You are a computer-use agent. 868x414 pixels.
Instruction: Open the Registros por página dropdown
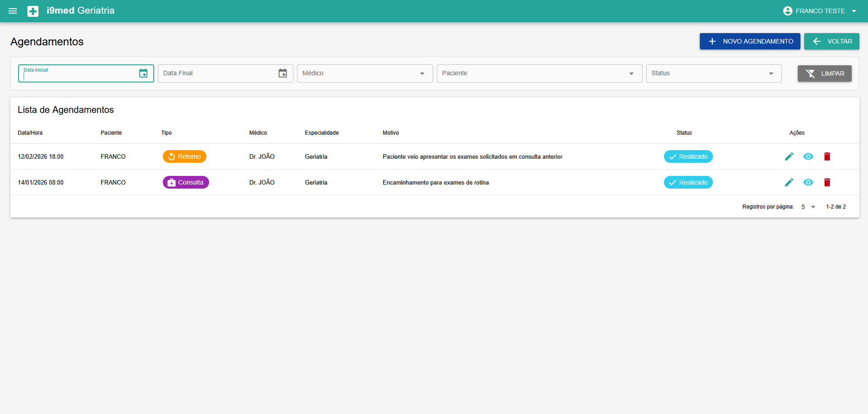point(809,207)
